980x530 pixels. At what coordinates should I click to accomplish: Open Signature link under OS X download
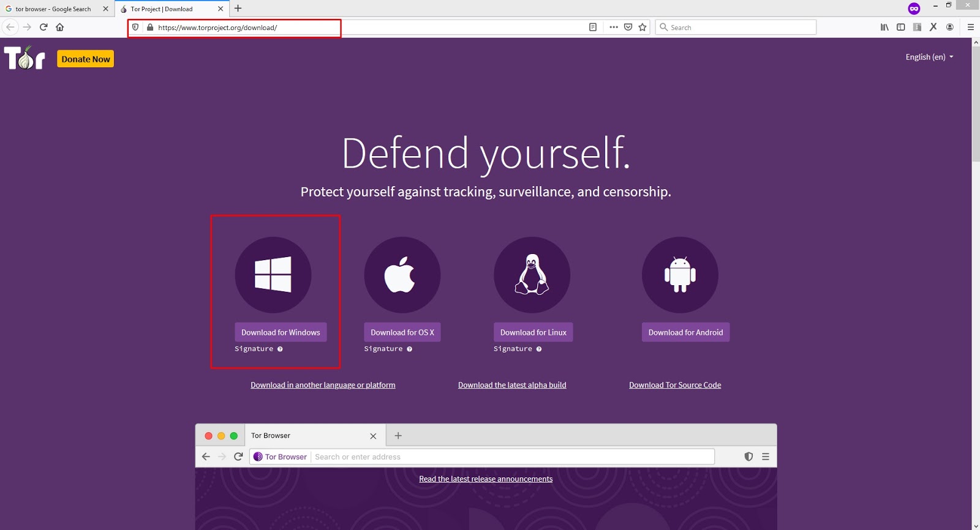[383, 349]
